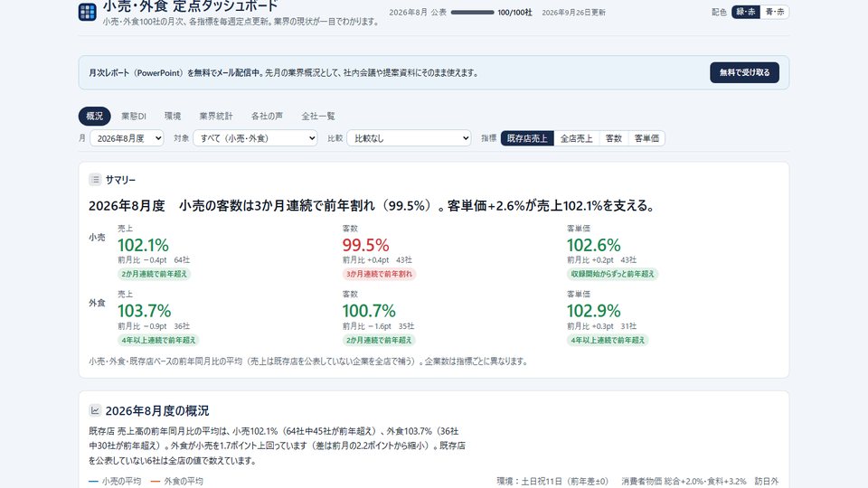868x488 pixels.
Task: Click the publication progress bar 100/100社
Action: pyautogui.click(x=472, y=12)
